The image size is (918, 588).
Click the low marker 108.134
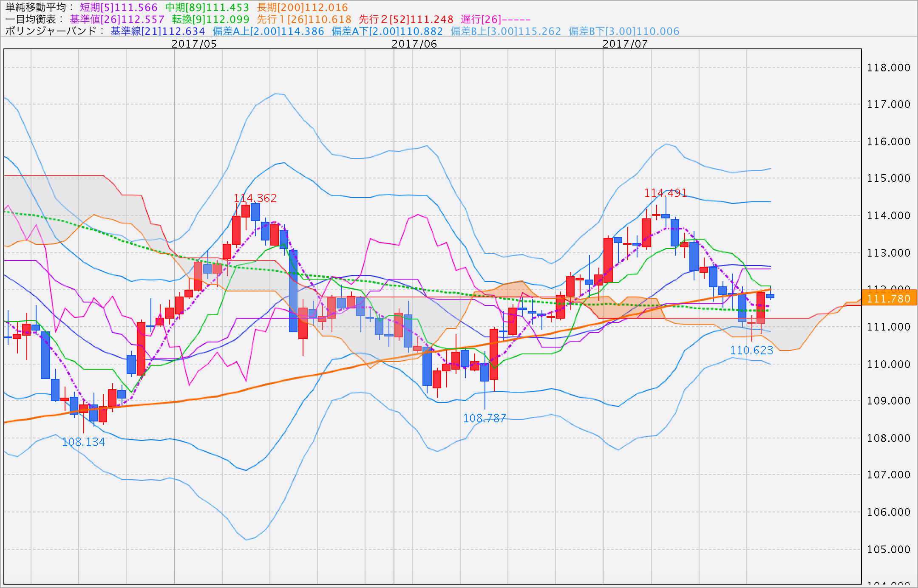83,442
